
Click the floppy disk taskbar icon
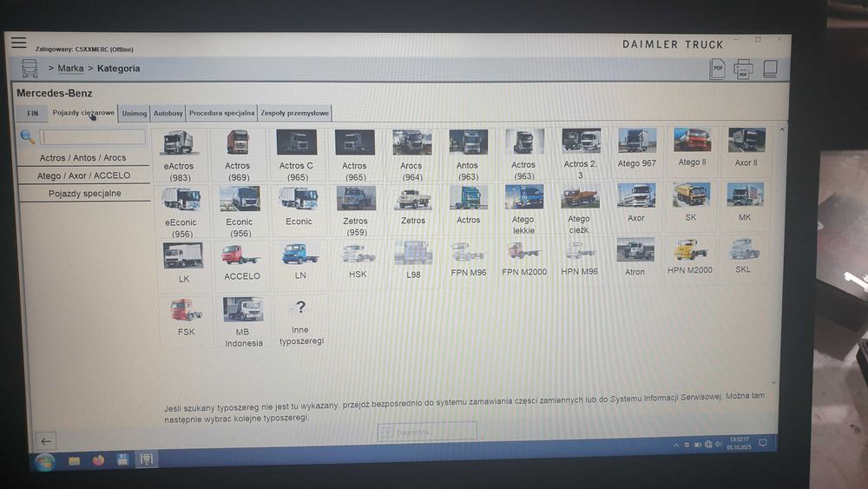pyautogui.click(x=122, y=459)
